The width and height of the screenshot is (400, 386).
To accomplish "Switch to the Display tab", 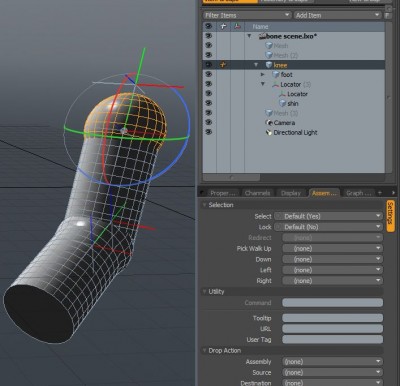I will click(291, 193).
